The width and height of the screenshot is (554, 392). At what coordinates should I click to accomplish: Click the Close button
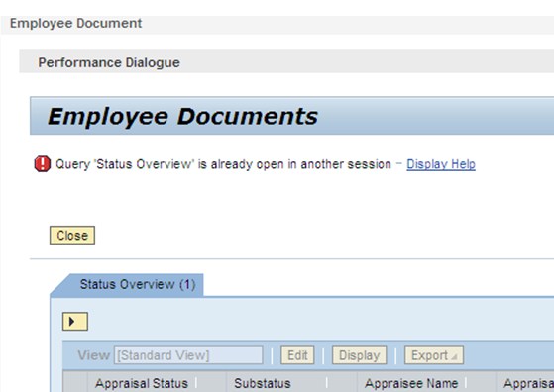[72, 235]
